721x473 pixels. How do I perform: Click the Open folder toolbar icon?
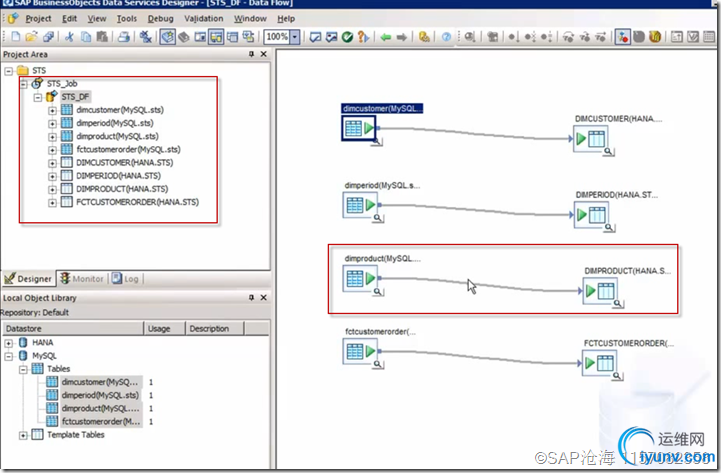click(x=31, y=37)
